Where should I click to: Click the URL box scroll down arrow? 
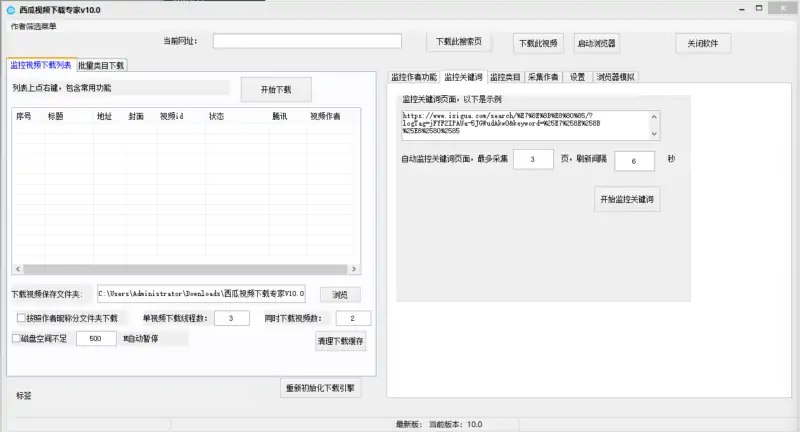point(654,134)
